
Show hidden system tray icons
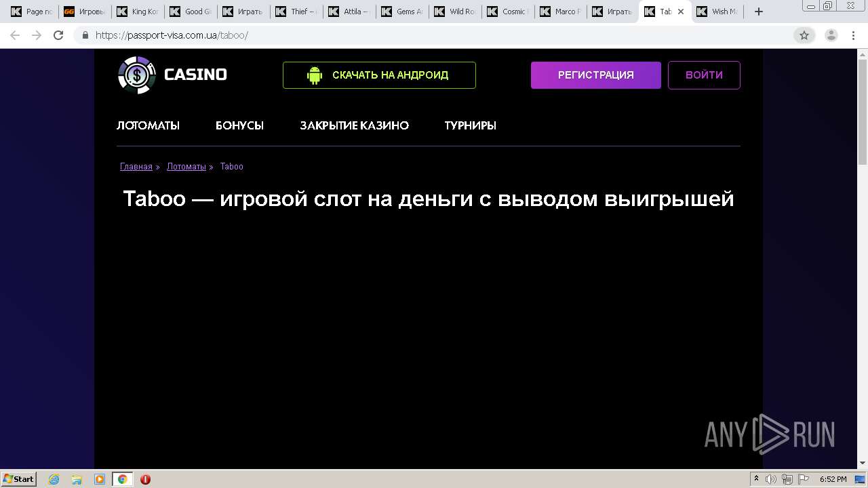[756, 479]
